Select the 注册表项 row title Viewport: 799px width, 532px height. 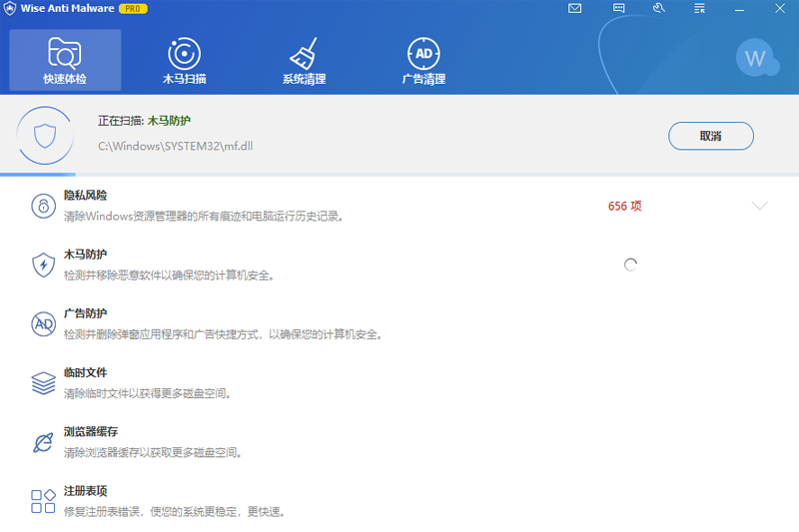[x=85, y=491]
